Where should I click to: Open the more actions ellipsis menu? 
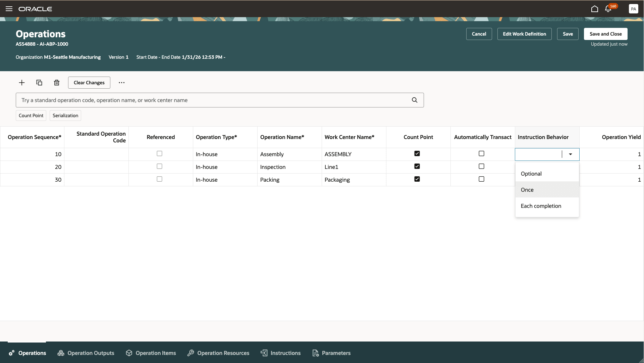point(121,83)
